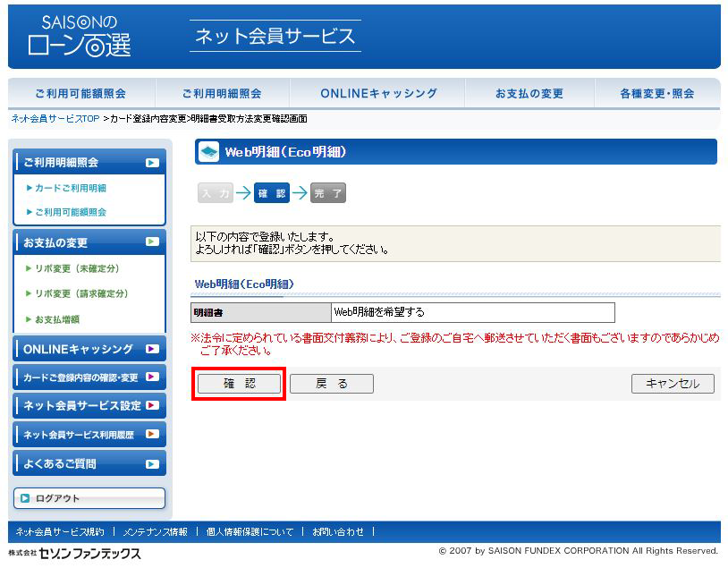Select ご利用明細照会 top navigation tab
The width and height of the screenshot is (728, 568).
tap(221, 93)
